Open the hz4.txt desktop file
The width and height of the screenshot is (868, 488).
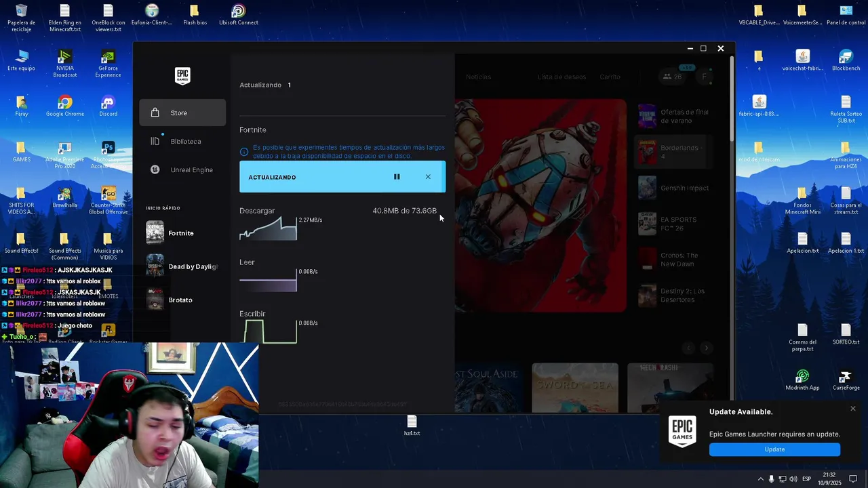click(x=412, y=426)
